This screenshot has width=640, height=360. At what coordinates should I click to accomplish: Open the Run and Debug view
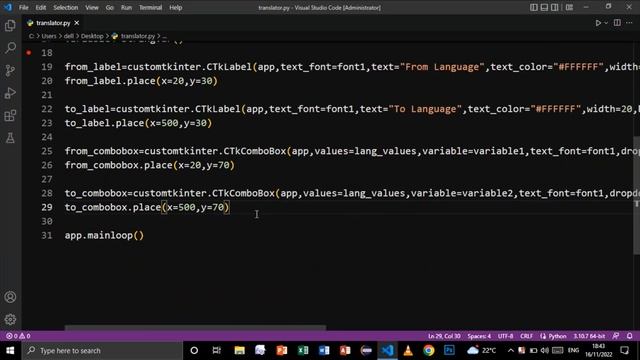(10, 93)
